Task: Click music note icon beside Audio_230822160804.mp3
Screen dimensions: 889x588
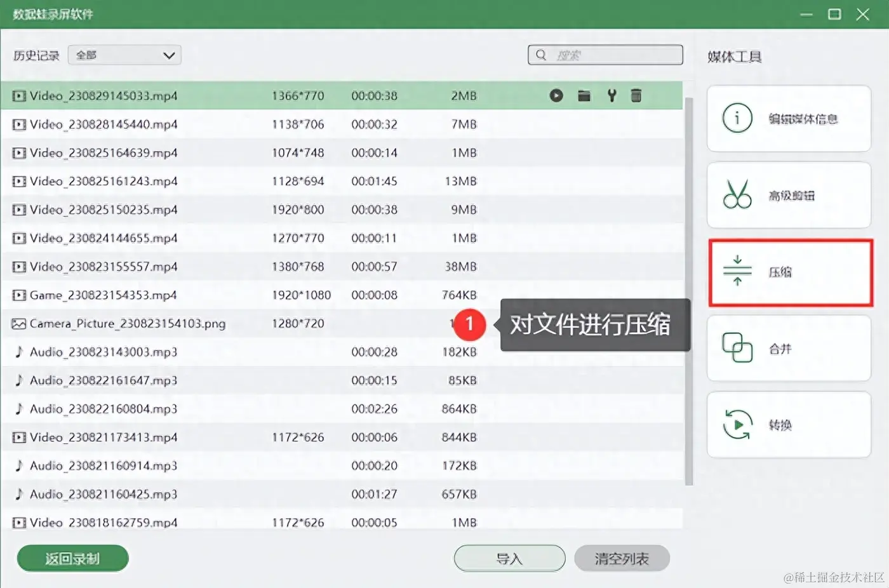Action: pyautogui.click(x=19, y=409)
